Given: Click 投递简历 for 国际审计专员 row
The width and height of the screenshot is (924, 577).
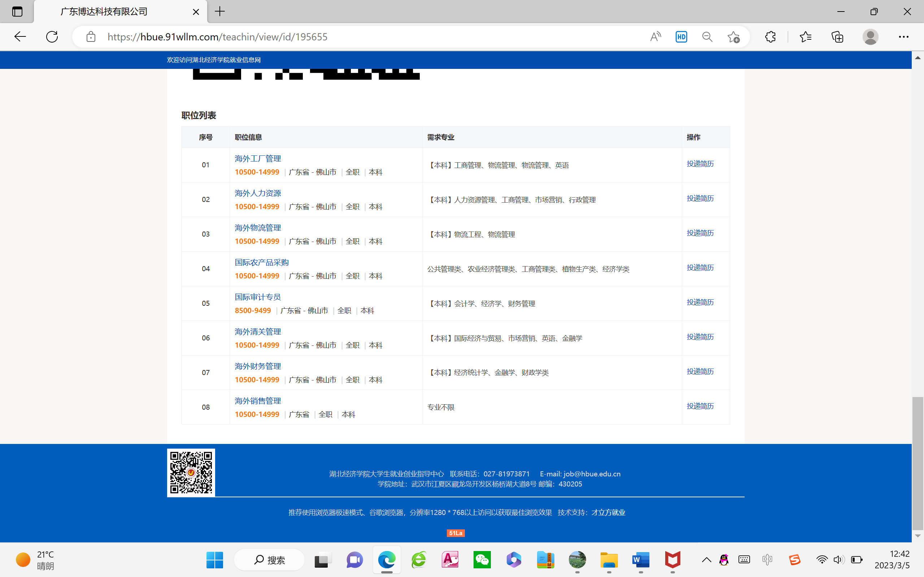Looking at the screenshot, I should click(x=700, y=302).
